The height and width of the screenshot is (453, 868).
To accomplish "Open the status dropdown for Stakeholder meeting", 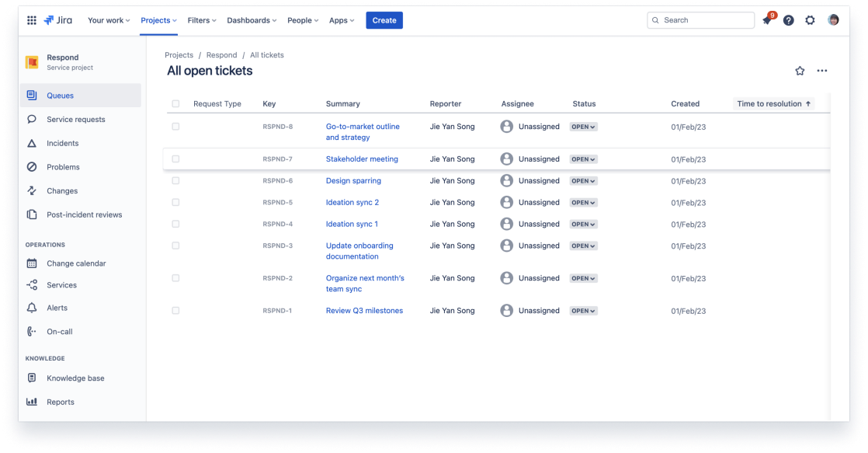I will (x=584, y=159).
